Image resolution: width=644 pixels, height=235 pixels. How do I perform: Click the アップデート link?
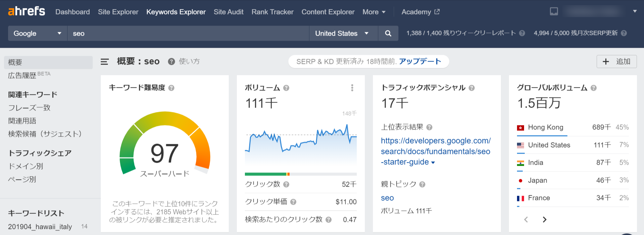point(420,62)
